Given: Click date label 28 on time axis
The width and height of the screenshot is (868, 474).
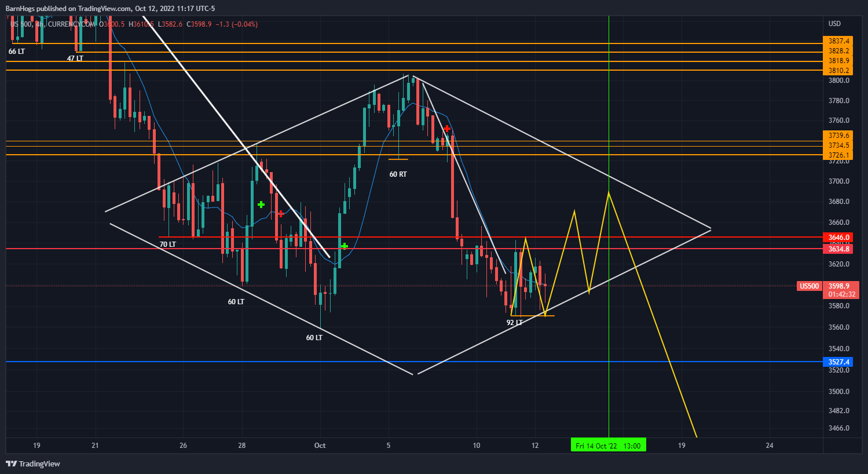Looking at the screenshot, I should point(241,446).
